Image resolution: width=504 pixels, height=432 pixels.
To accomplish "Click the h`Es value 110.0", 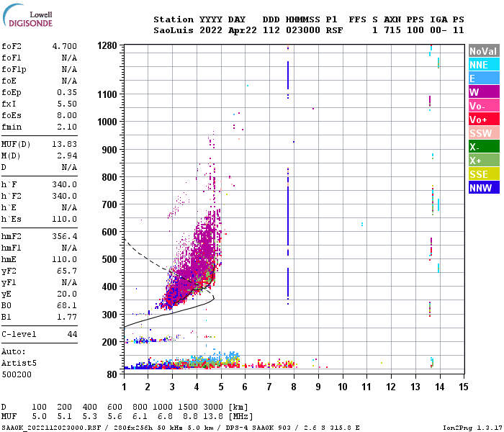I will (65, 219).
